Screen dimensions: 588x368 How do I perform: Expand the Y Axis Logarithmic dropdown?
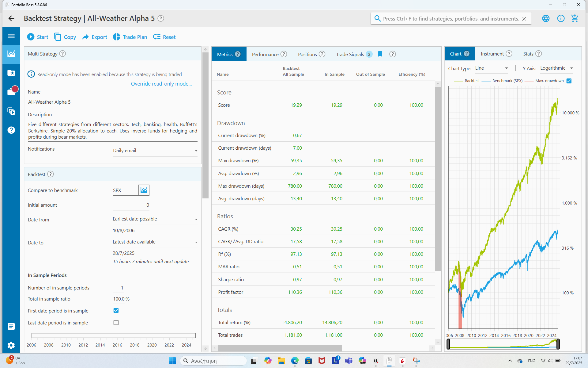point(556,68)
